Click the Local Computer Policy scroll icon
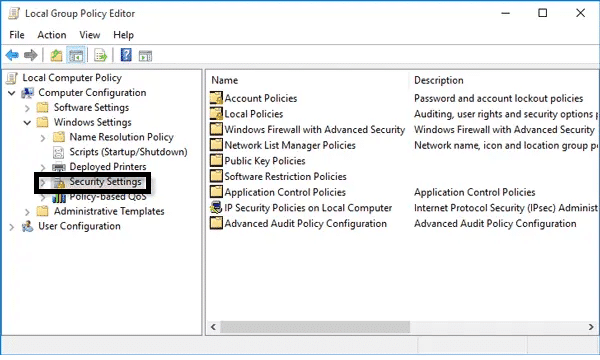This screenshot has height=360, width=600. [12, 78]
